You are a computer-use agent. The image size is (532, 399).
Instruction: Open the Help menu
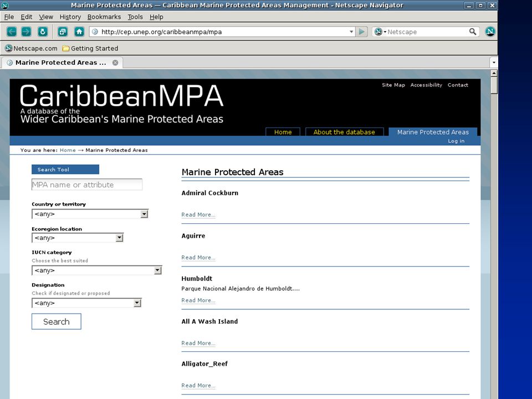click(x=156, y=17)
